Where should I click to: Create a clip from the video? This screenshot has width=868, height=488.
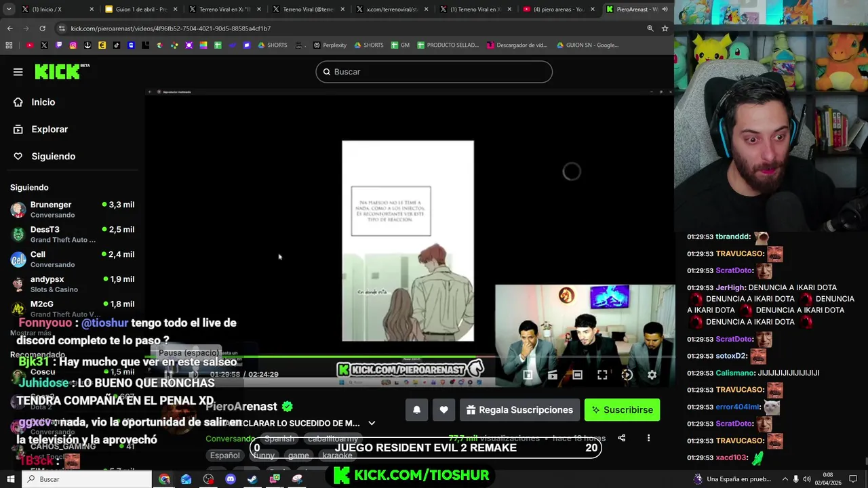(x=553, y=375)
